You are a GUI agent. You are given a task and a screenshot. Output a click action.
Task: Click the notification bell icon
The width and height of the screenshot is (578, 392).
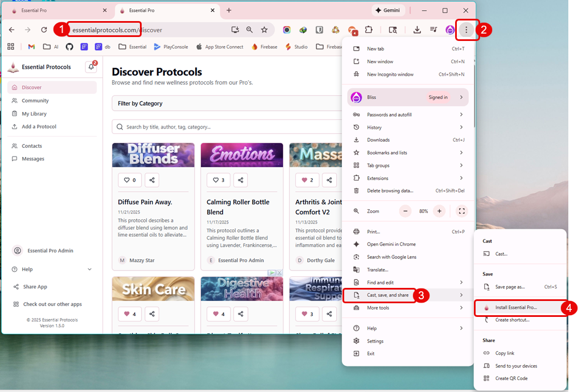[x=90, y=67]
